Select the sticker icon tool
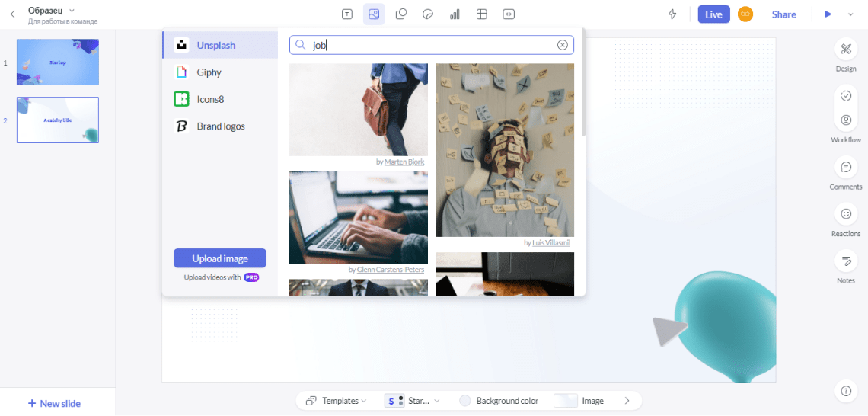The image size is (868, 416). (428, 14)
